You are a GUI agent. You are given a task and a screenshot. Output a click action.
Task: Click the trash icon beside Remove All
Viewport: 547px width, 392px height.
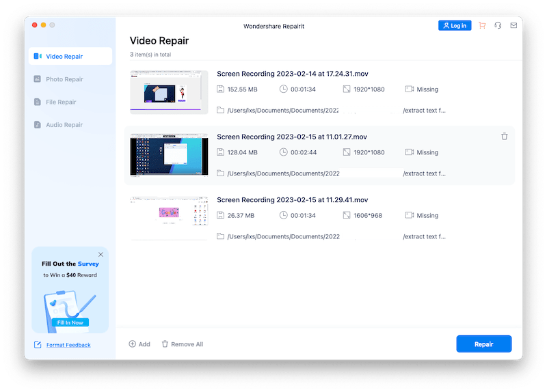point(165,344)
